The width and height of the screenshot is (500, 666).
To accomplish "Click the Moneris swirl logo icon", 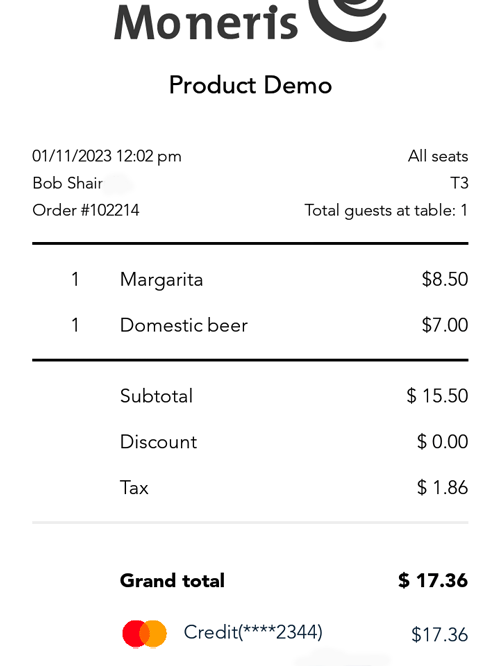I will tap(347, 20).
